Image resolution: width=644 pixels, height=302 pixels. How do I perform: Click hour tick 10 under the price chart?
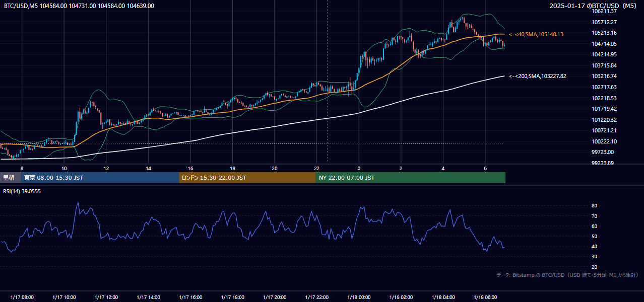64,168
